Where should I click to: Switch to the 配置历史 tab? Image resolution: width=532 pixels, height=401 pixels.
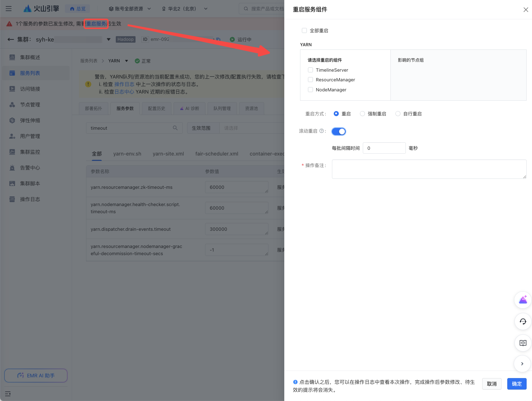(x=157, y=108)
